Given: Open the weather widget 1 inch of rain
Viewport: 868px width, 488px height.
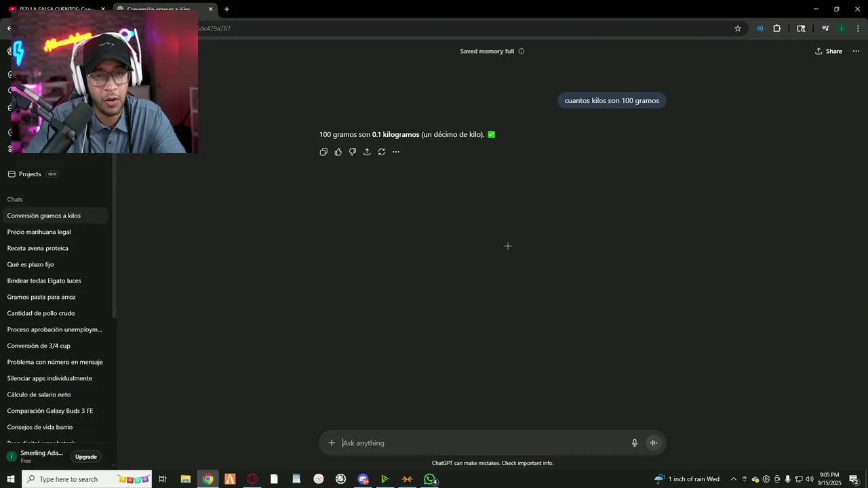Looking at the screenshot, I should coord(687,479).
